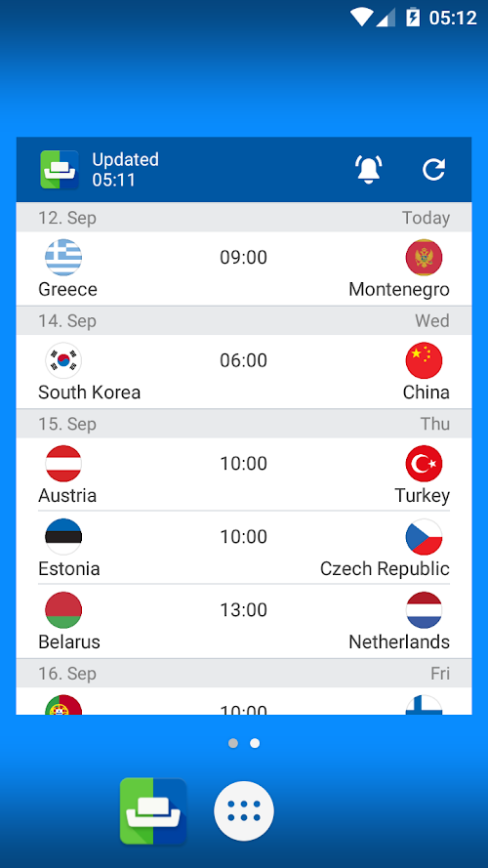Tap the Greece flag icon
This screenshot has width=488, height=868.
(63, 258)
